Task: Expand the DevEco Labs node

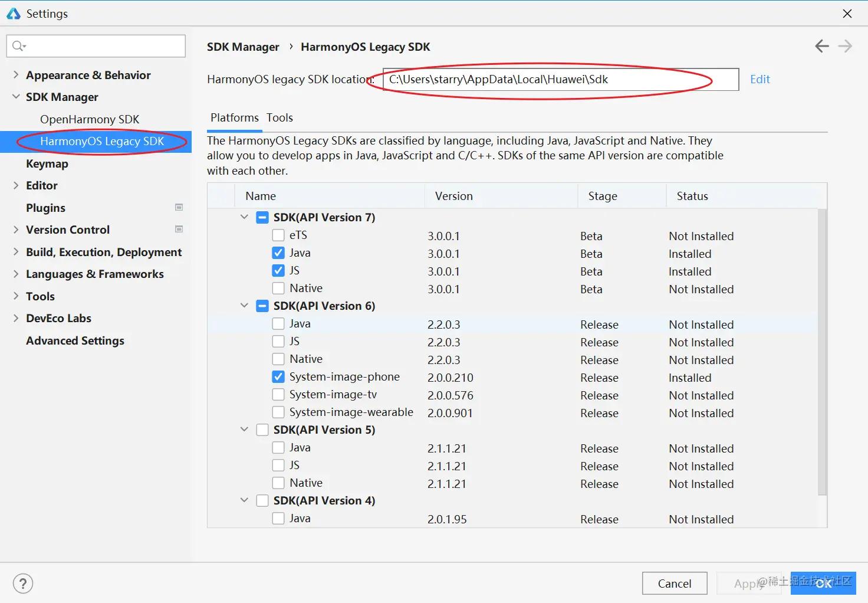Action: (x=16, y=318)
